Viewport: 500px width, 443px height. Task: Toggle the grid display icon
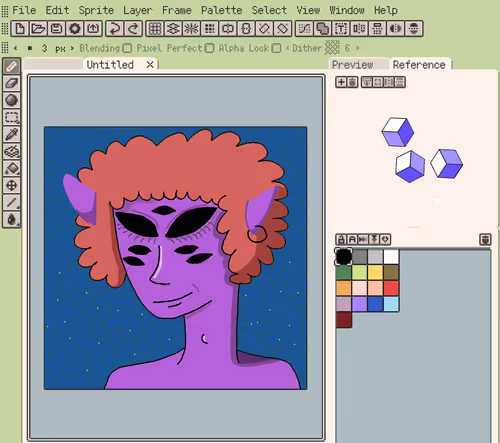click(155, 29)
